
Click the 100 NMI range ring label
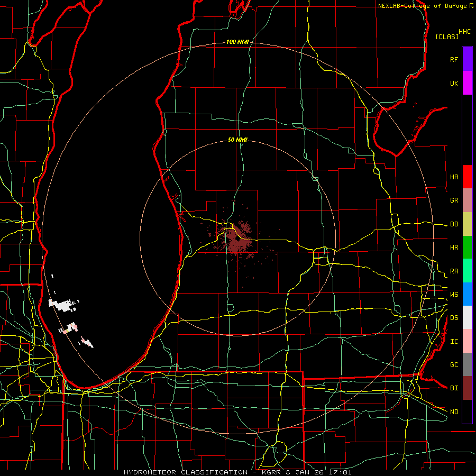pos(237,42)
